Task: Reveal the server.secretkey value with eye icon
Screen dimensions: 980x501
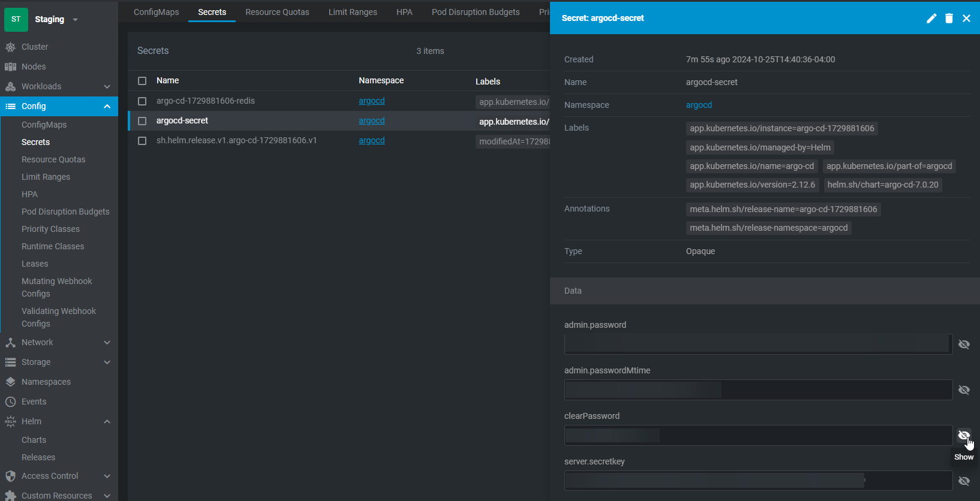Action: click(x=964, y=481)
